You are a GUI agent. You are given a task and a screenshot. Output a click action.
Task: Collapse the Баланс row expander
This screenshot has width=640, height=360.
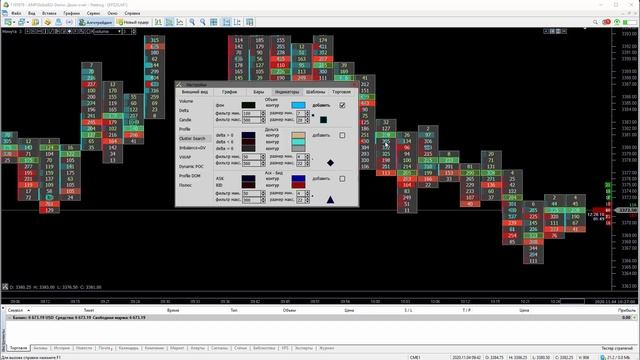9,318
